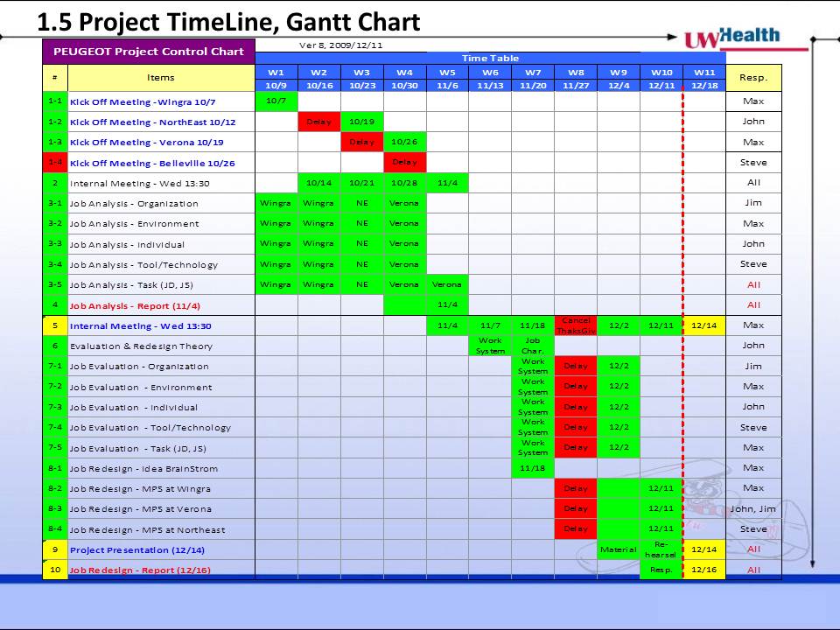The image size is (840, 630).
Task: Select the yellow row number 10 cell
Action: click(55, 570)
